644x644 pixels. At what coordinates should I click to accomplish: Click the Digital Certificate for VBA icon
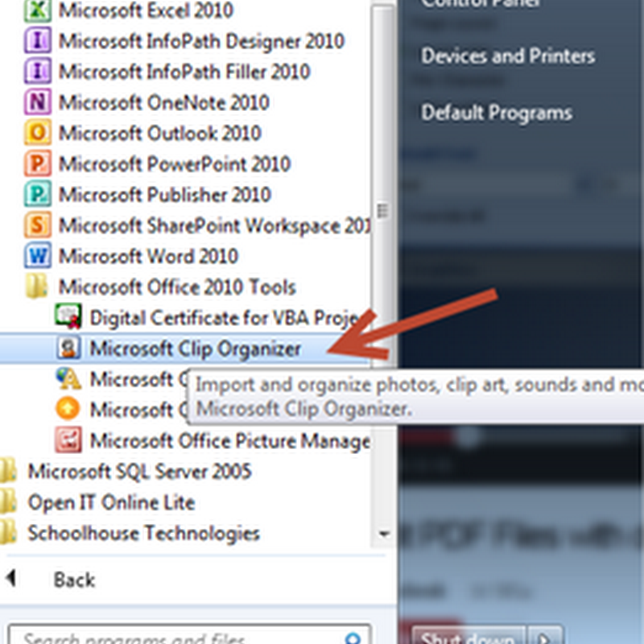[x=68, y=316]
